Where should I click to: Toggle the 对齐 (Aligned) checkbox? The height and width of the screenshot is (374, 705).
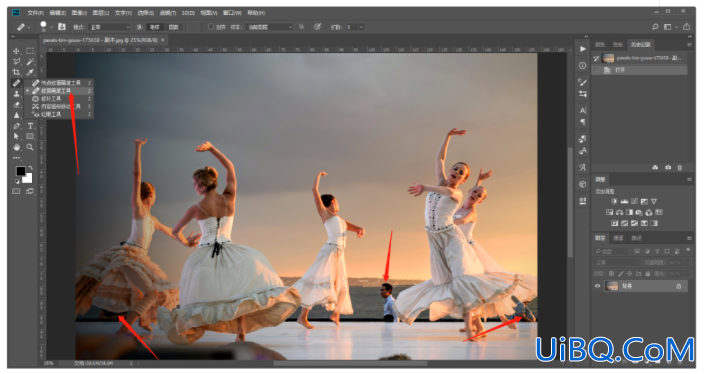click(x=210, y=27)
